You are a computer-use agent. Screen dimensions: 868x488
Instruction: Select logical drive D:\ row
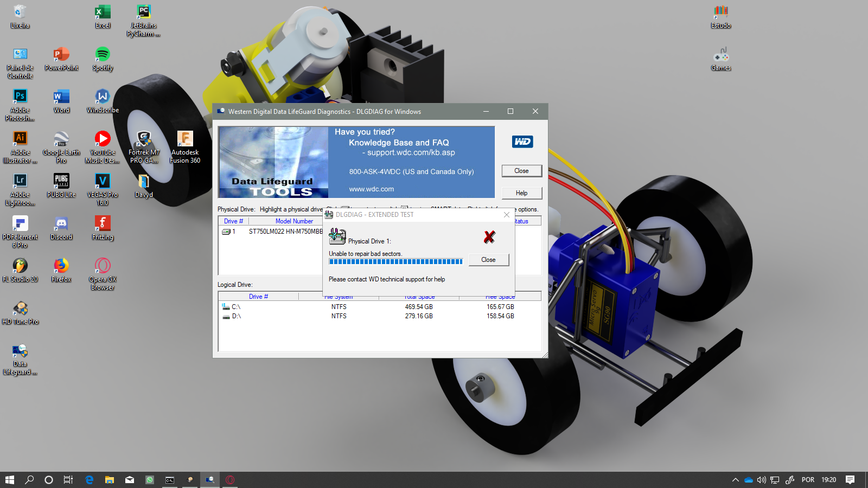[x=379, y=316]
